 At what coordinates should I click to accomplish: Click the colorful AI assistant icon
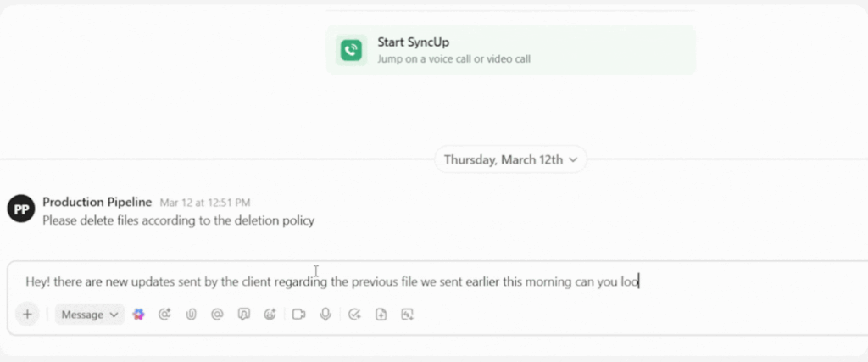pyautogui.click(x=139, y=315)
